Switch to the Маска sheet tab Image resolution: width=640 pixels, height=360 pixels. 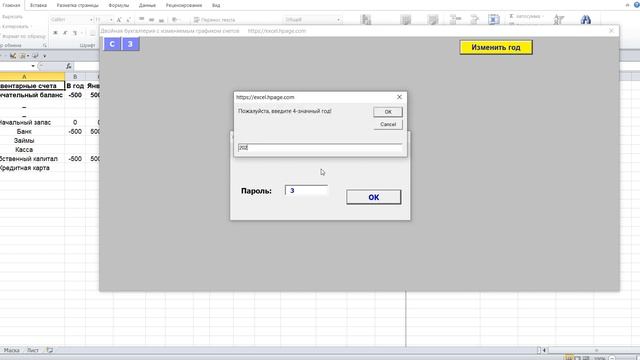(11, 350)
